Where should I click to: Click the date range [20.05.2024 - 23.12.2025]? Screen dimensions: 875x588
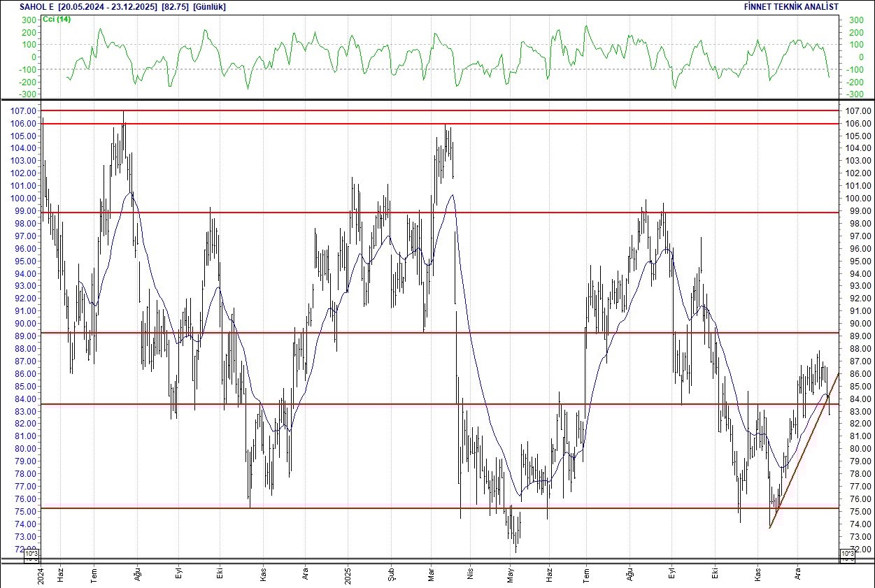click(x=106, y=6)
